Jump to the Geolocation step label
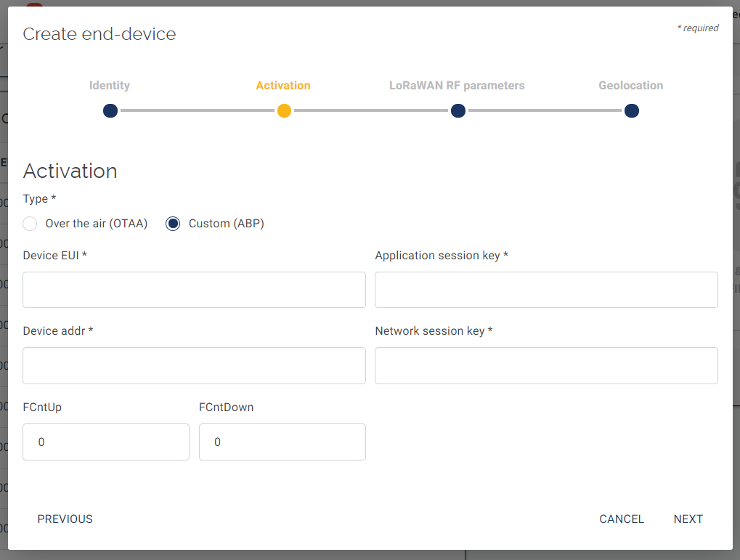This screenshot has height=560, width=740. [x=630, y=85]
